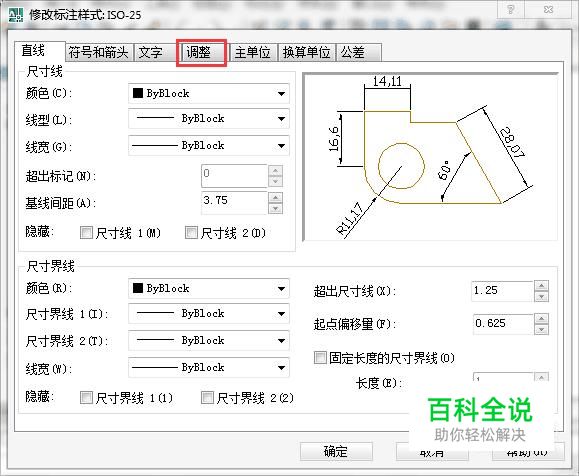Viewport: 579px width, 476px height.
Task: Click the black swatch in 尺寸线 颜色
Action: tap(138, 93)
